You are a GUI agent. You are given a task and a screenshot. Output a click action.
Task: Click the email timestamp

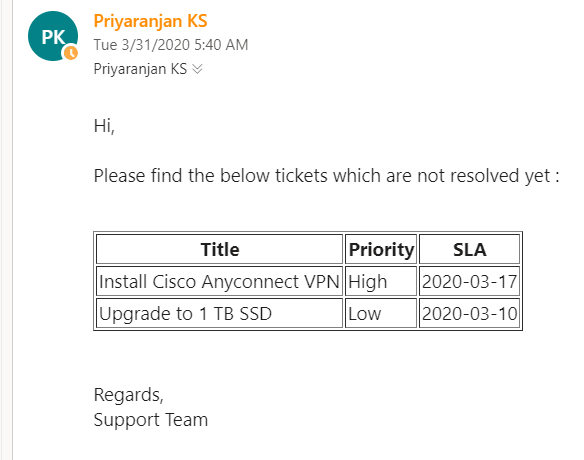coord(171,45)
